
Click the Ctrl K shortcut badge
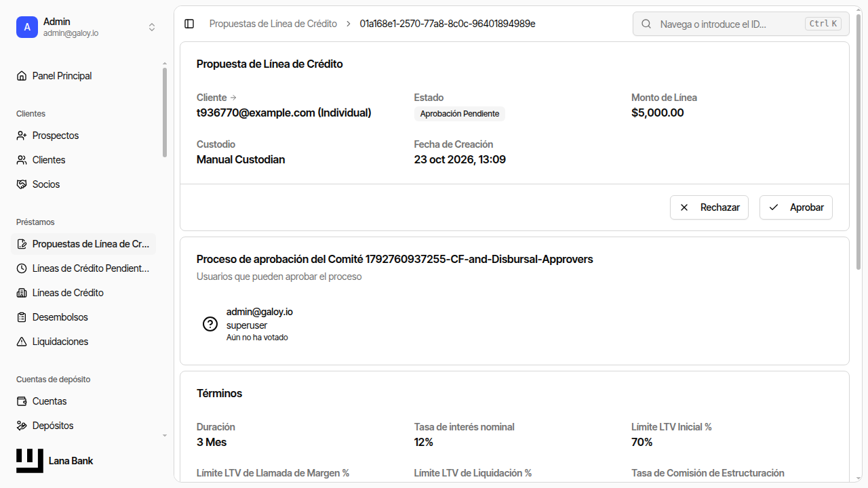coord(823,24)
